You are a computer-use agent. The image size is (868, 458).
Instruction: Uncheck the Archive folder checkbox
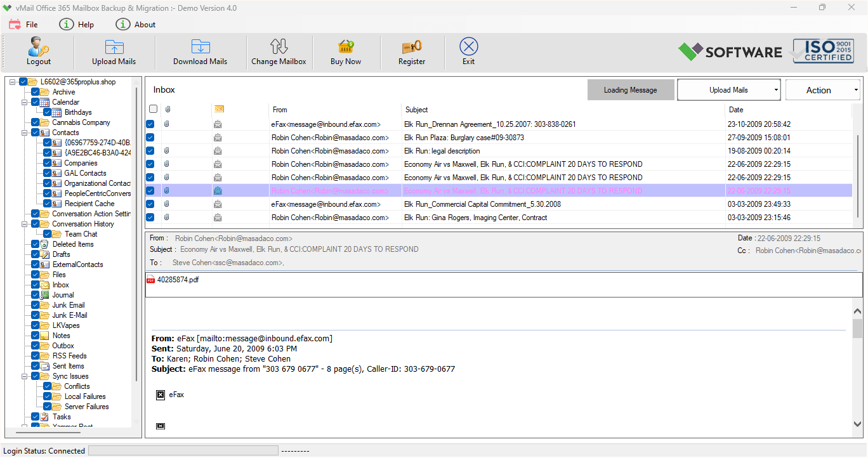click(36, 92)
